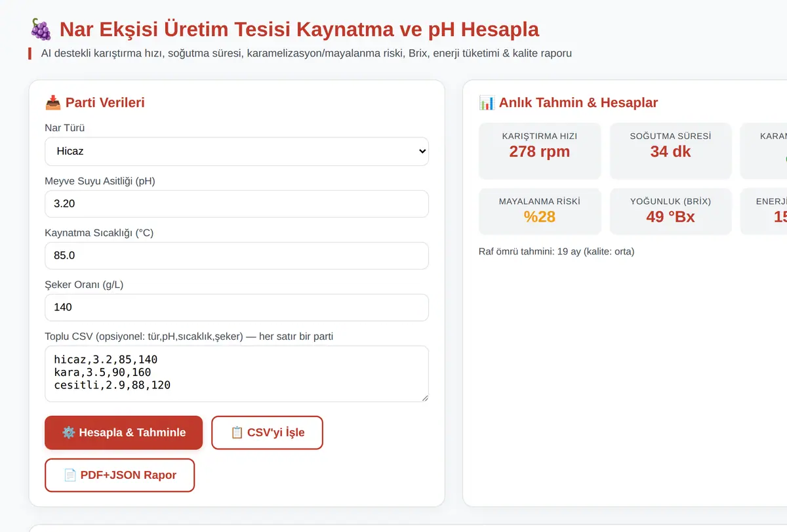Click the Meyve Suyu Asitliği pH input field
This screenshot has height=532, width=787.
click(237, 203)
